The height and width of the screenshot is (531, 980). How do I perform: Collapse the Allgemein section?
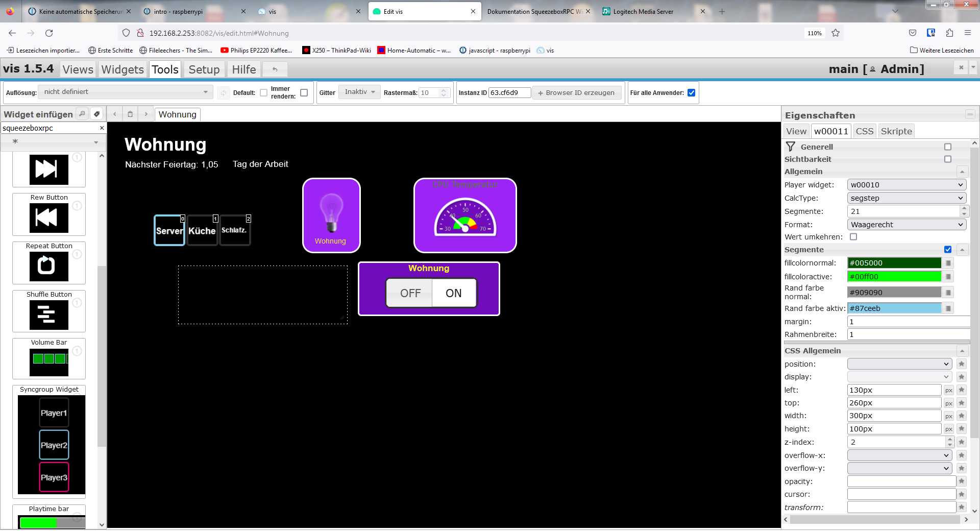pyautogui.click(x=962, y=172)
